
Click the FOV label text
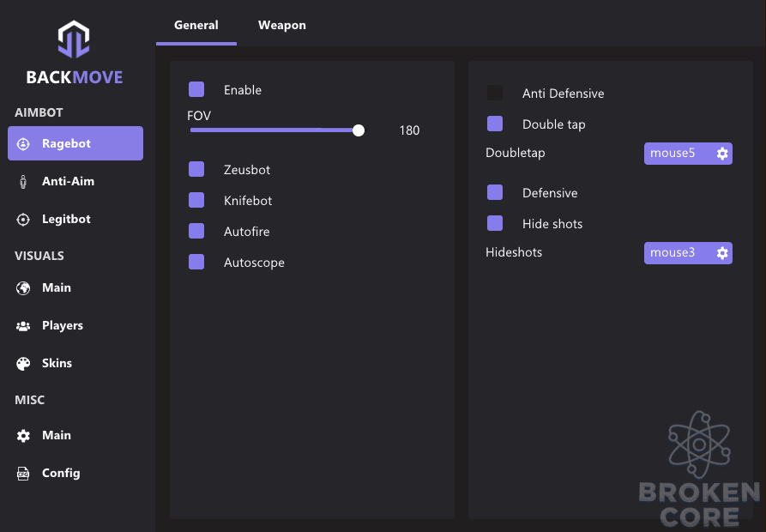(x=199, y=116)
